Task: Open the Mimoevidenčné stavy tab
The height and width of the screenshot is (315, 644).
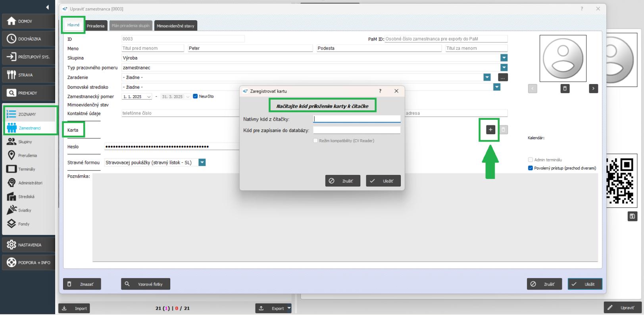Action: coord(175,26)
